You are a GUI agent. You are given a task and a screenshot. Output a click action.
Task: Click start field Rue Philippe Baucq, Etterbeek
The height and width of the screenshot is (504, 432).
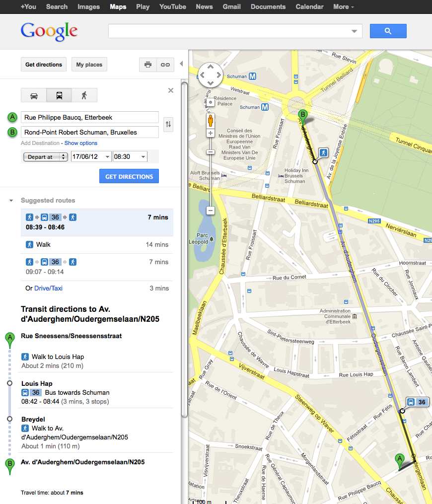[90, 117]
